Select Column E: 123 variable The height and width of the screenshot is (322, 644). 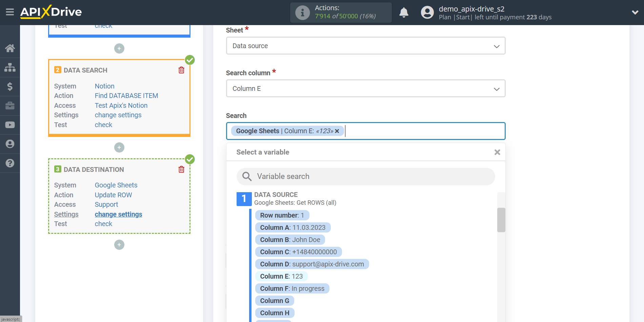(281, 276)
